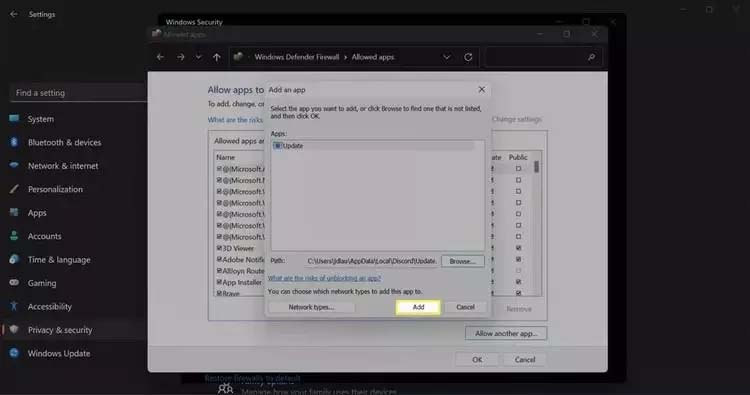Screen dimensions: 750x395
Task: Click the Public column header
Action: (518, 157)
